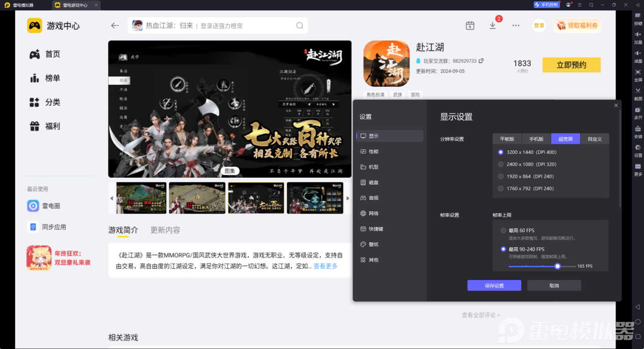Open the calendar reservations icon in header
The width and height of the screenshot is (644, 349).
point(470,25)
